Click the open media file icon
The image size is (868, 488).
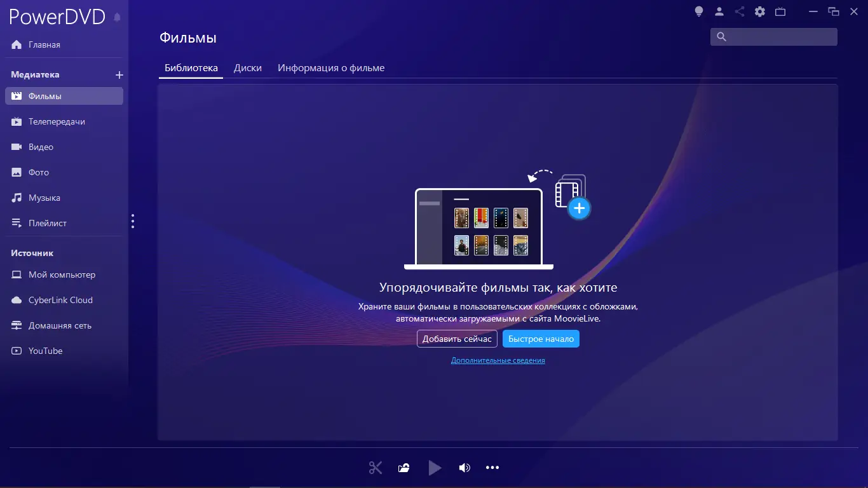[x=403, y=468]
